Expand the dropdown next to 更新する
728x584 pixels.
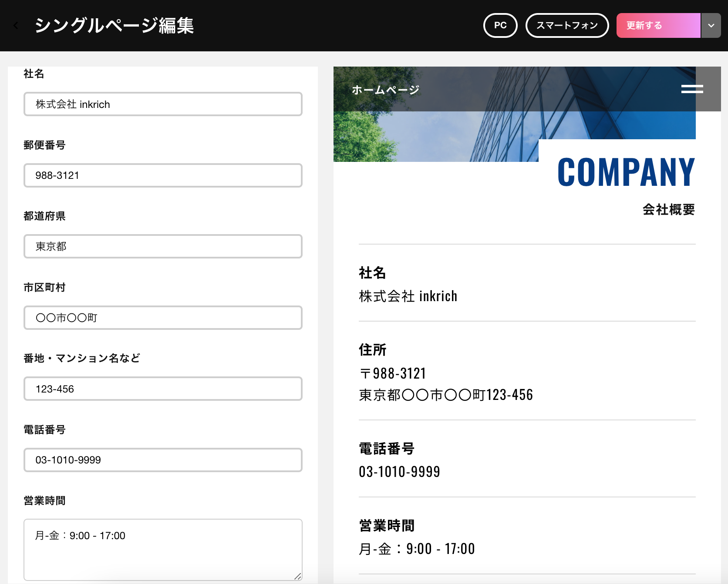(711, 26)
